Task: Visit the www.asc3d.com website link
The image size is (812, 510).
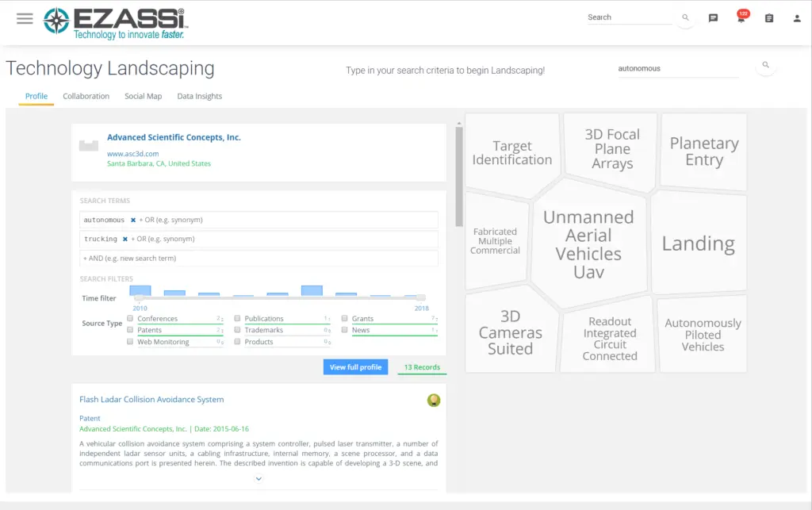Action: [133, 154]
